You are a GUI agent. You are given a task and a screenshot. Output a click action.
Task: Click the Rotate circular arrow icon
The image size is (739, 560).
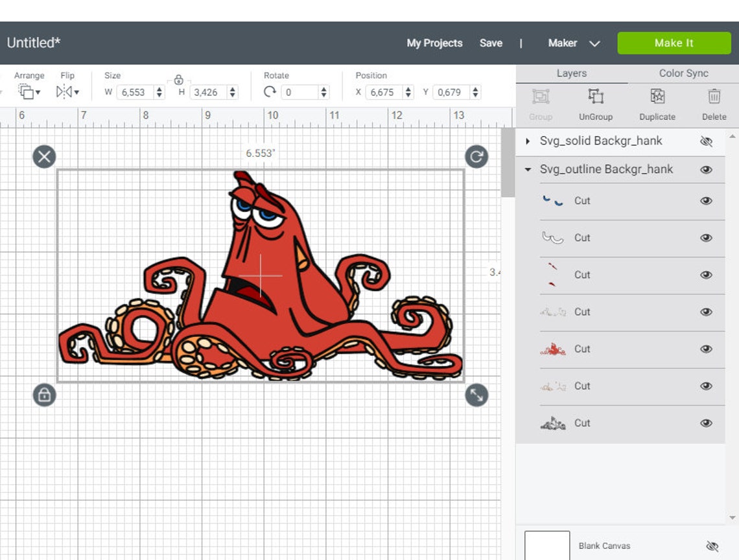point(270,91)
